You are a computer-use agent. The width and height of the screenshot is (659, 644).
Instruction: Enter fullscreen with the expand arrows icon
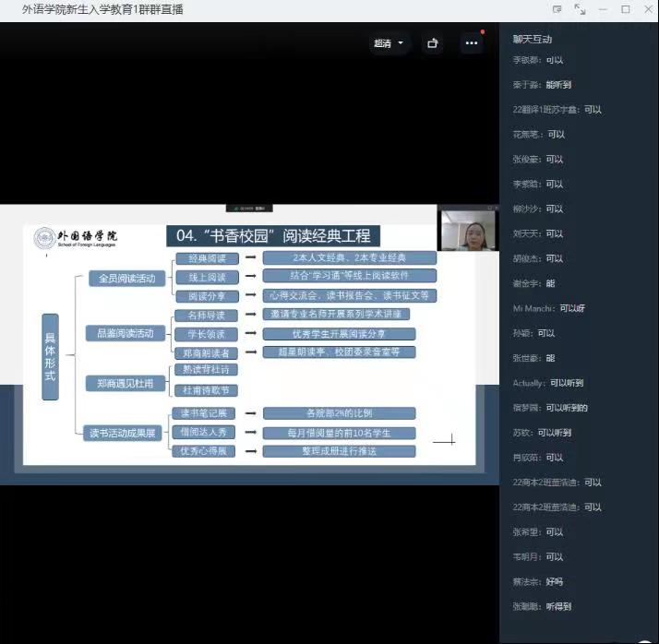point(580,9)
